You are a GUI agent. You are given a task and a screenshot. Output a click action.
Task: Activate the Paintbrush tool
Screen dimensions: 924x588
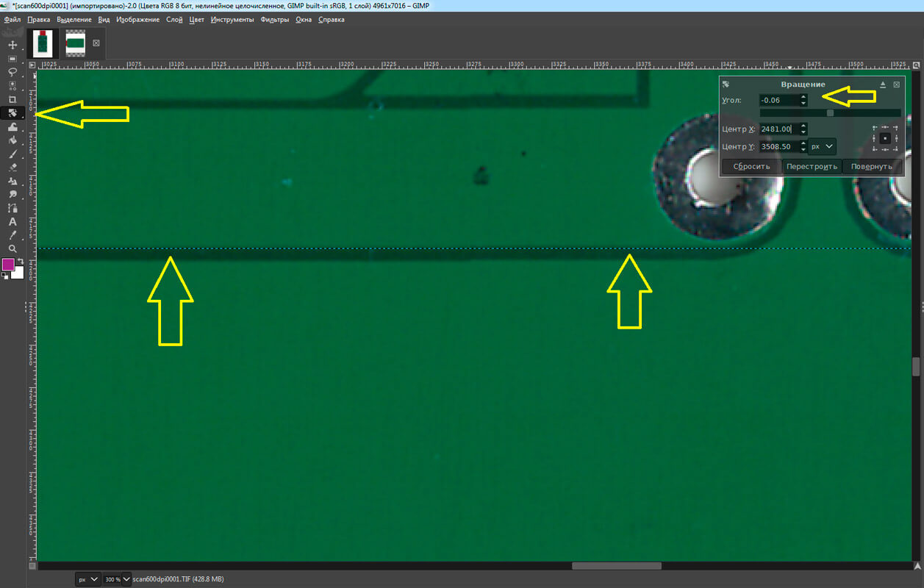tap(12, 154)
